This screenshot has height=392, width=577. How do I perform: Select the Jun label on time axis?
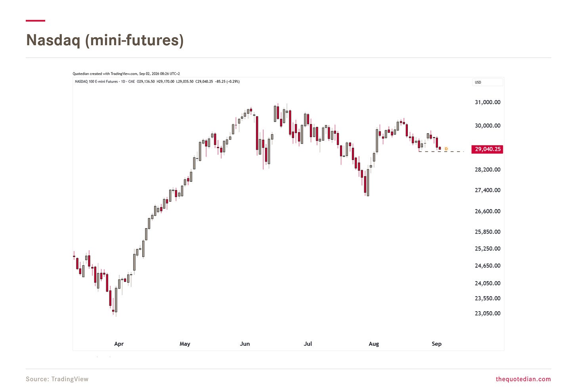click(x=245, y=344)
